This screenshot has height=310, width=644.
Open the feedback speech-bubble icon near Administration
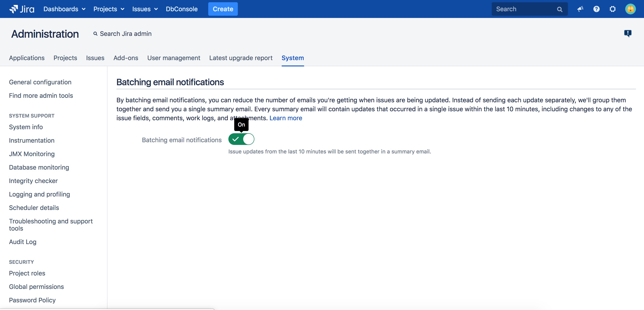(628, 33)
